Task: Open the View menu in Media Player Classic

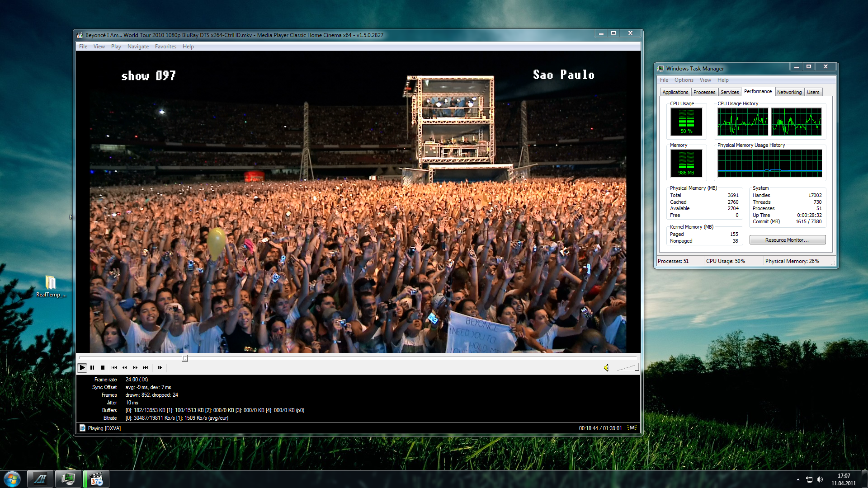Action: point(99,47)
